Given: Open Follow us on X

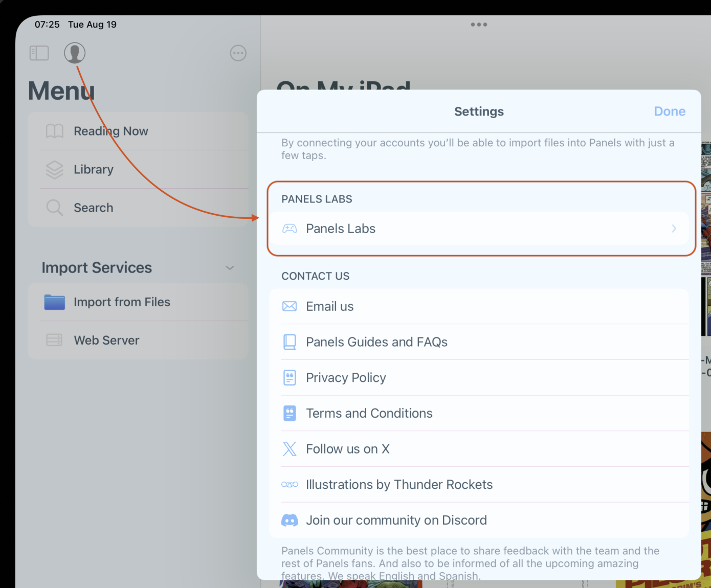Looking at the screenshot, I should pyautogui.click(x=479, y=449).
